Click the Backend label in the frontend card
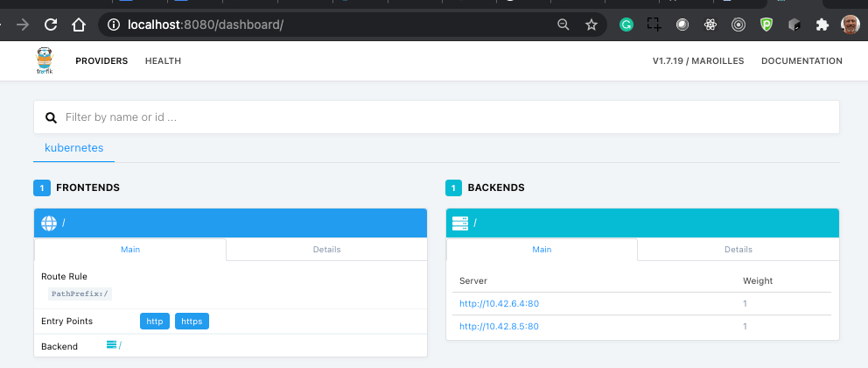868x368 pixels. pyautogui.click(x=59, y=346)
